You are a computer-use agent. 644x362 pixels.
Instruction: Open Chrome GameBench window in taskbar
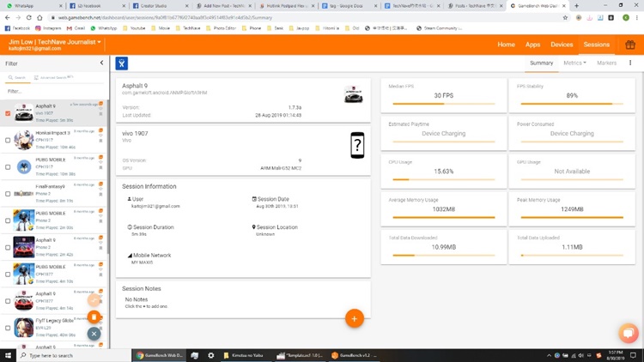point(159,355)
